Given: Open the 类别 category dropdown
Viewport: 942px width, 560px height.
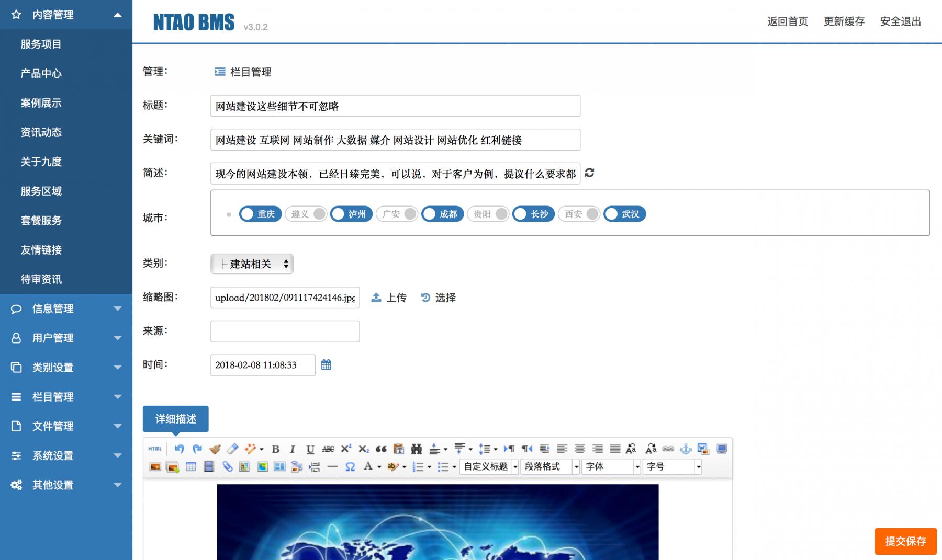Looking at the screenshot, I should pyautogui.click(x=252, y=264).
